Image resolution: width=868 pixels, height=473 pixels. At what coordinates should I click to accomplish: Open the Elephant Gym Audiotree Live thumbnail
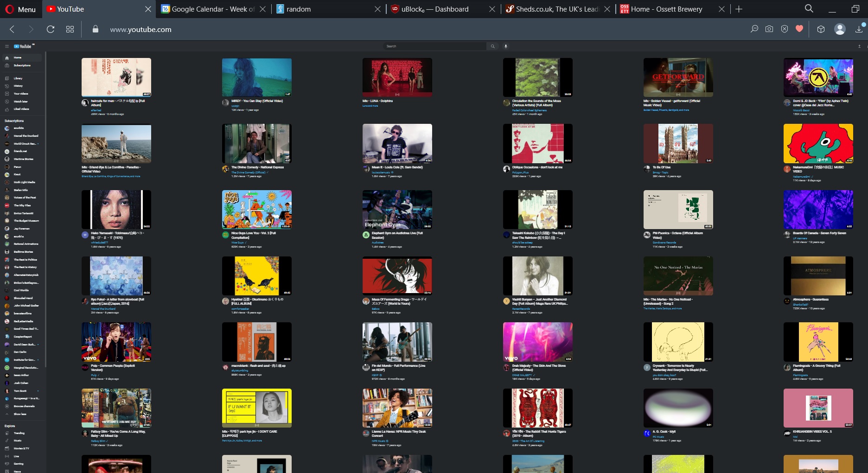(x=397, y=210)
